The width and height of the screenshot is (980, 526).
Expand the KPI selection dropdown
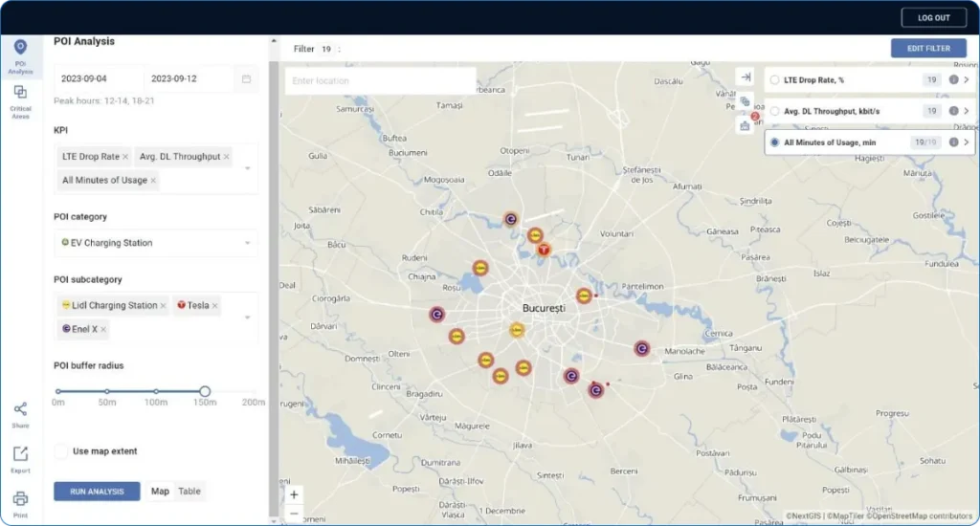249,168
